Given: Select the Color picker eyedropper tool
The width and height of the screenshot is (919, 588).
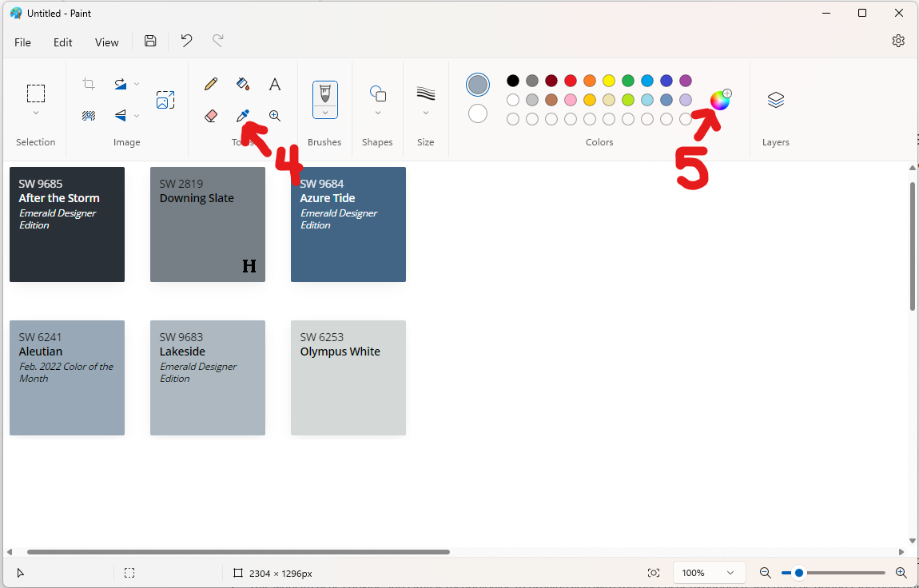Looking at the screenshot, I should [x=243, y=116].
